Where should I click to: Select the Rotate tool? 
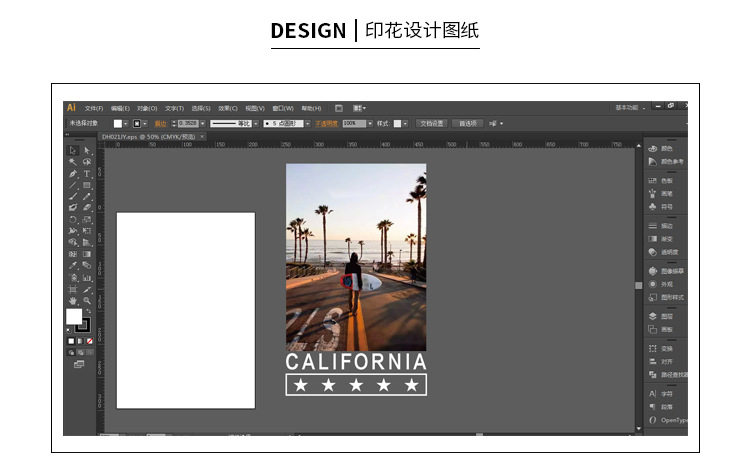click(x=73, y=220)
